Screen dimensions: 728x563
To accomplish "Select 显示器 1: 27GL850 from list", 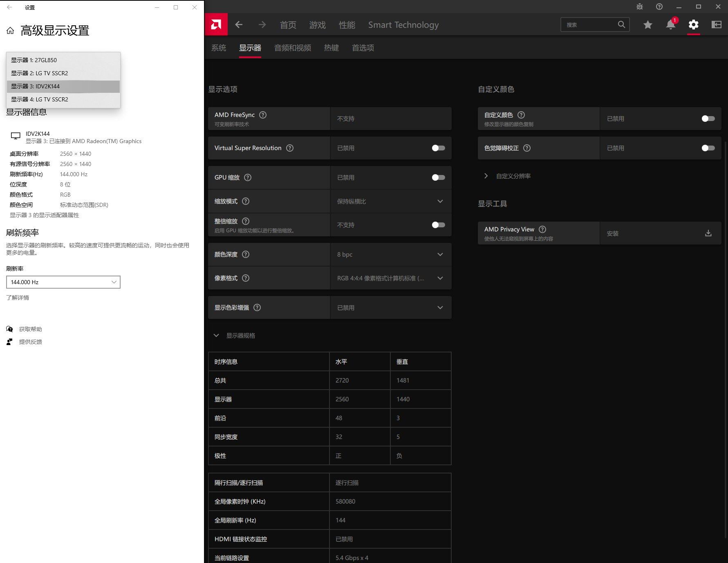I will pyautogui.click(x=63, y=60).
